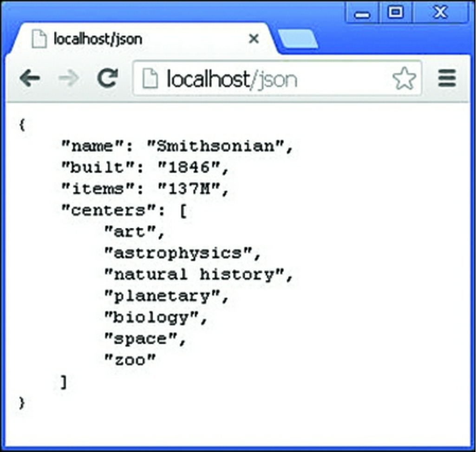Select the localhost/json tab
The image size is (476, 452).
pos(144,39)
